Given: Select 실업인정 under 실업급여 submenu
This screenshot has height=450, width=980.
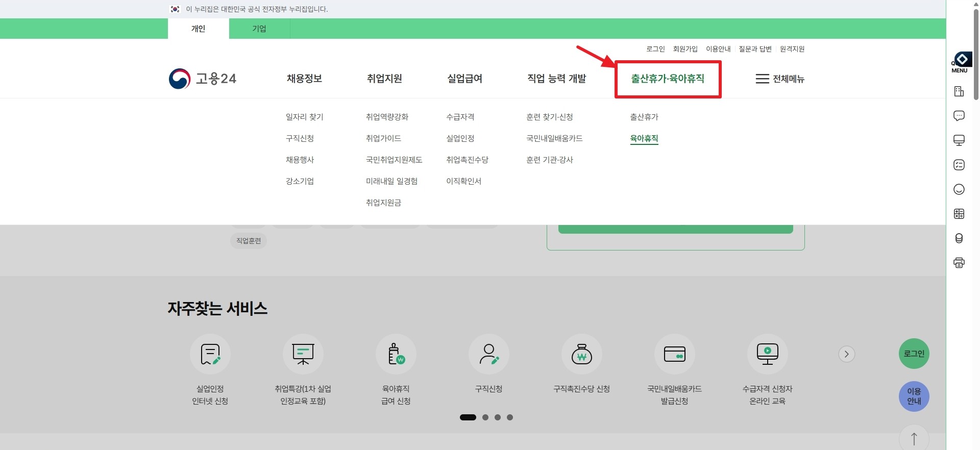Looking at the screenshot, I should (x=460, y=138).
